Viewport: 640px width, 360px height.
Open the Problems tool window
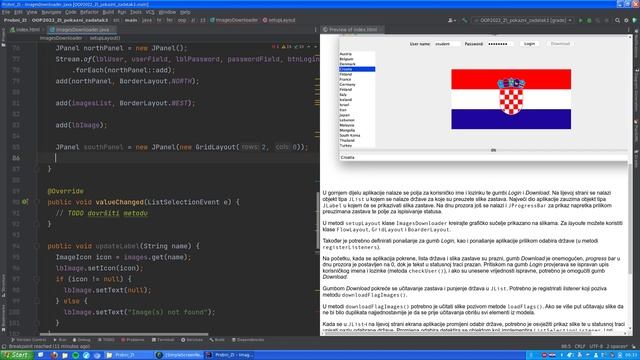point(133,340)
